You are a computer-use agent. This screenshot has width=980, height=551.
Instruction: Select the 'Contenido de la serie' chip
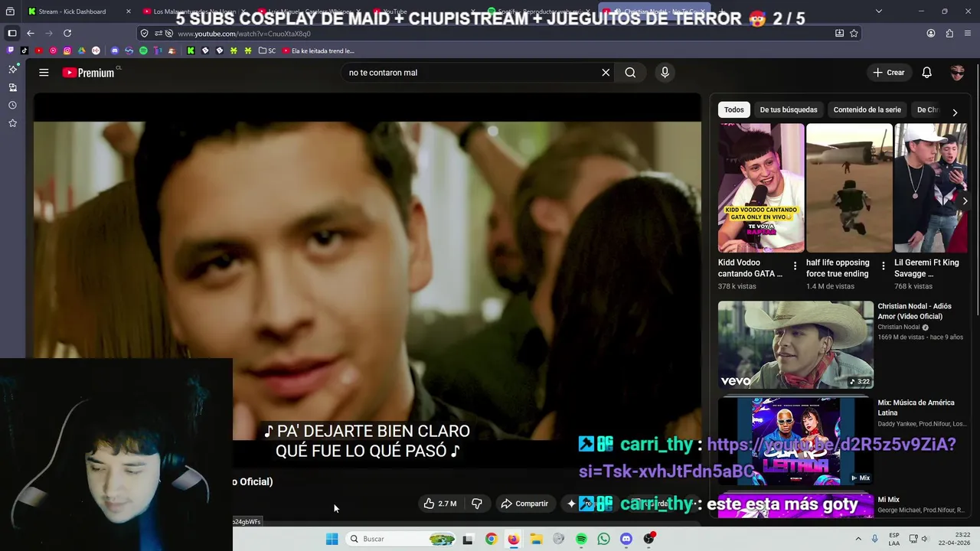coord(867,109)
